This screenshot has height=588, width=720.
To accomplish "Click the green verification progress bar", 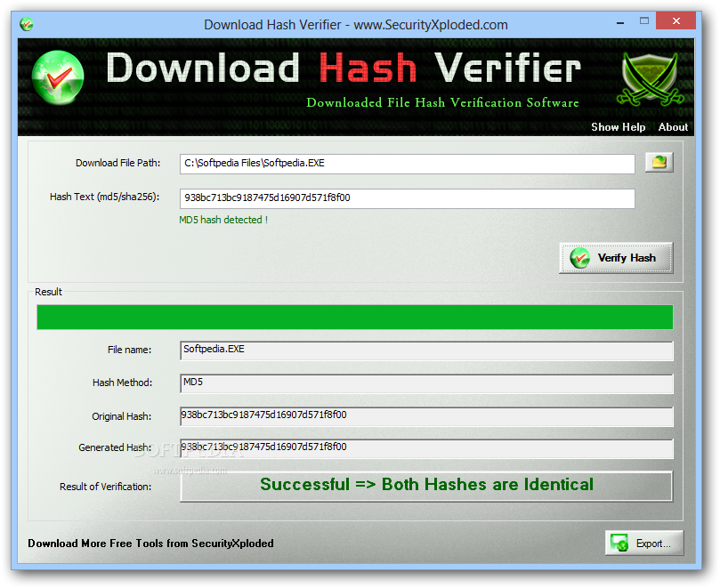I will point(354,317).
